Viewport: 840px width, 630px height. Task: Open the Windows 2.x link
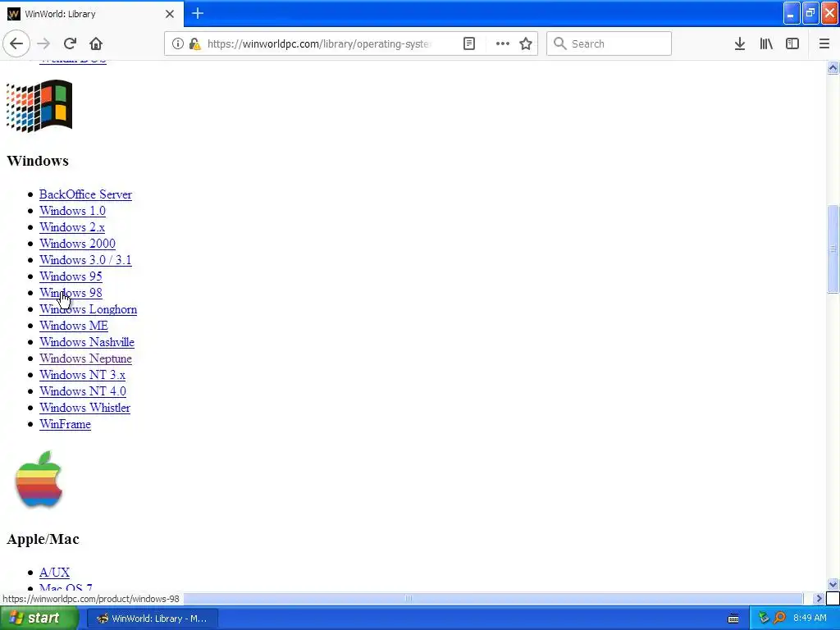coord(72,227)
